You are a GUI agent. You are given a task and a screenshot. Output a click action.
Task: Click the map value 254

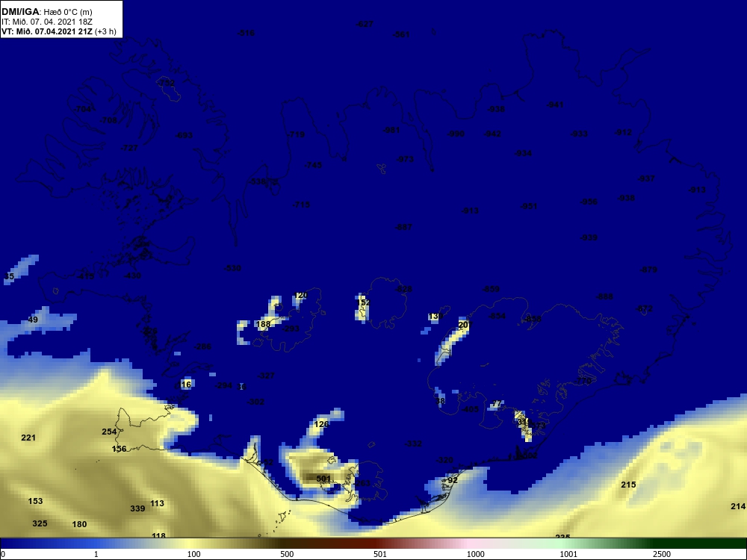109,432
